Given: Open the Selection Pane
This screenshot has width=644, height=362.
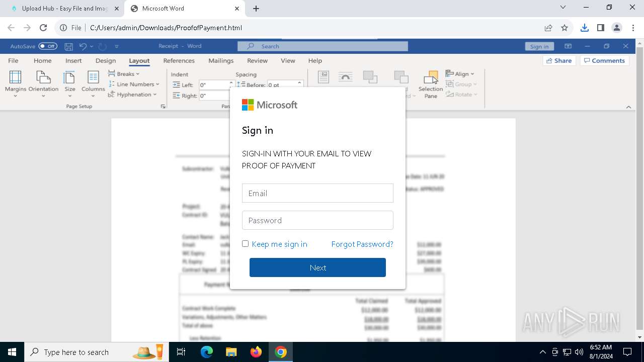Looking at the screenshot, I should click(x=431, y=84).
